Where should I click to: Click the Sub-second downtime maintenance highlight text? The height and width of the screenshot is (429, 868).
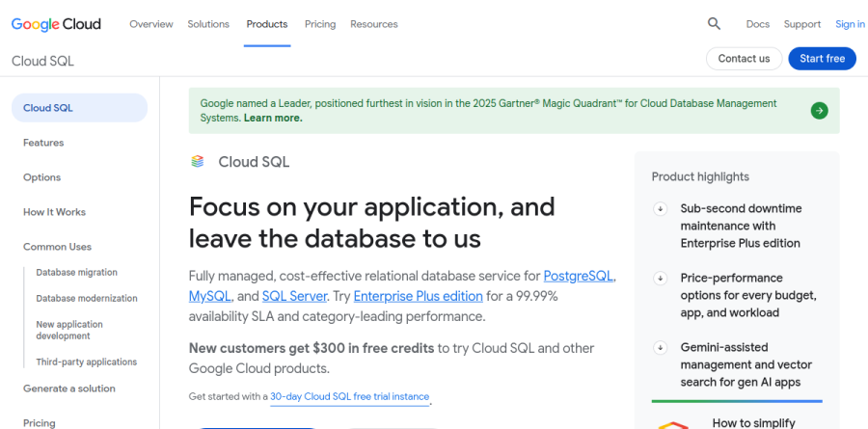click(741, 226)
